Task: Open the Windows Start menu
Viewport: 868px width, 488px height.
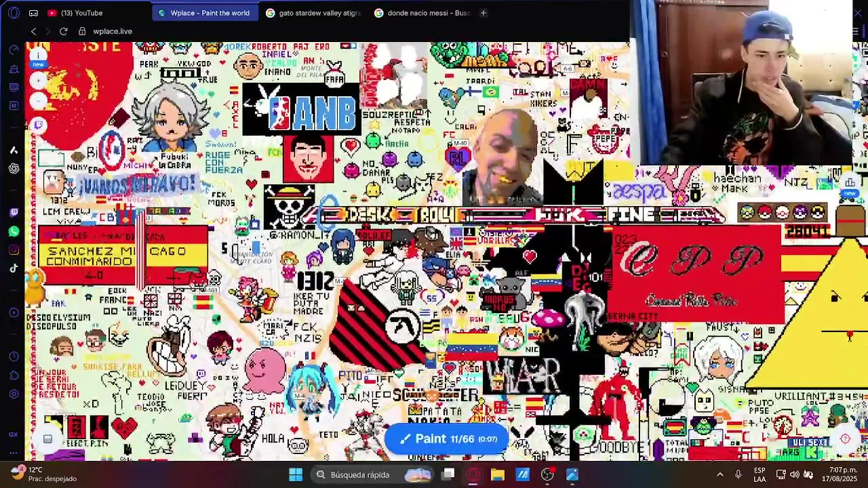Action: pos(296,474)
